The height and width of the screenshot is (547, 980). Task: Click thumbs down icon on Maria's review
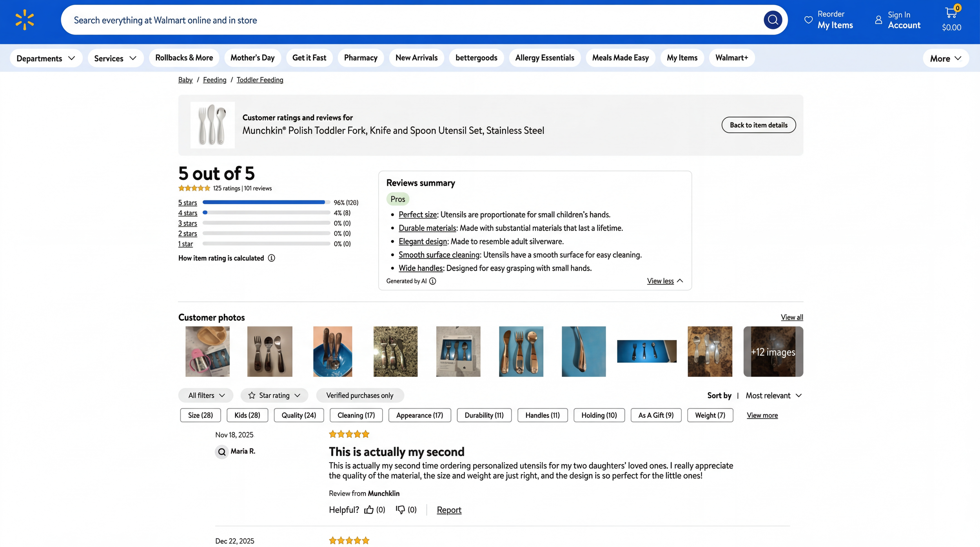(400, 510)
